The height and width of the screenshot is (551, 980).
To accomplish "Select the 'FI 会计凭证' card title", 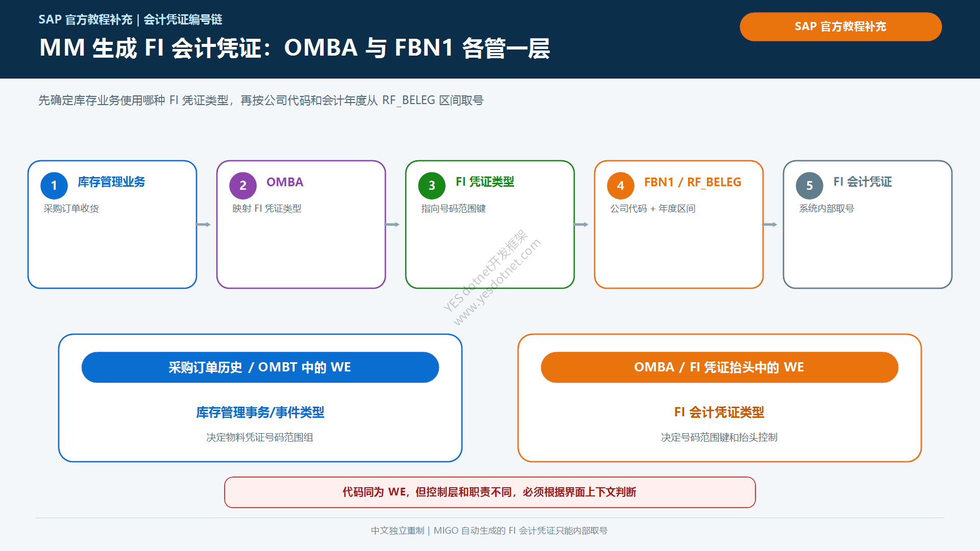I will click(x=863, y=182).
